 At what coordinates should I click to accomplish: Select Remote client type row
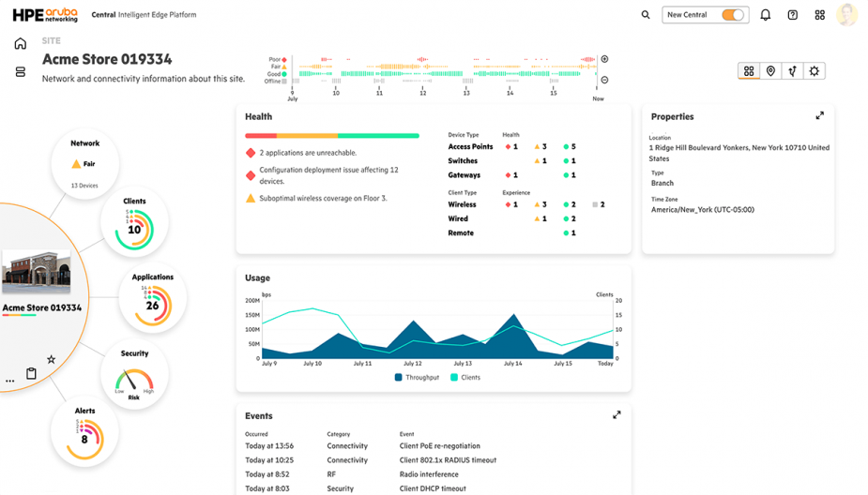(512, 233)
